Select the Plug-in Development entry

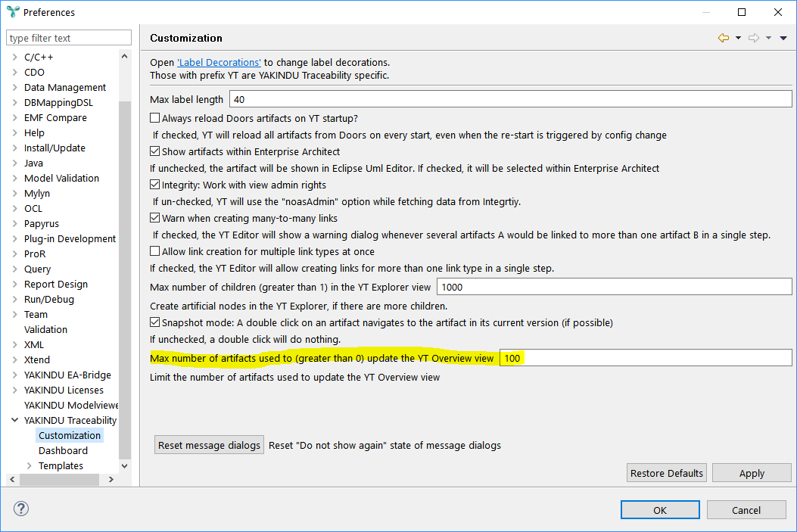pyautogui.click(x=70, y=239)
